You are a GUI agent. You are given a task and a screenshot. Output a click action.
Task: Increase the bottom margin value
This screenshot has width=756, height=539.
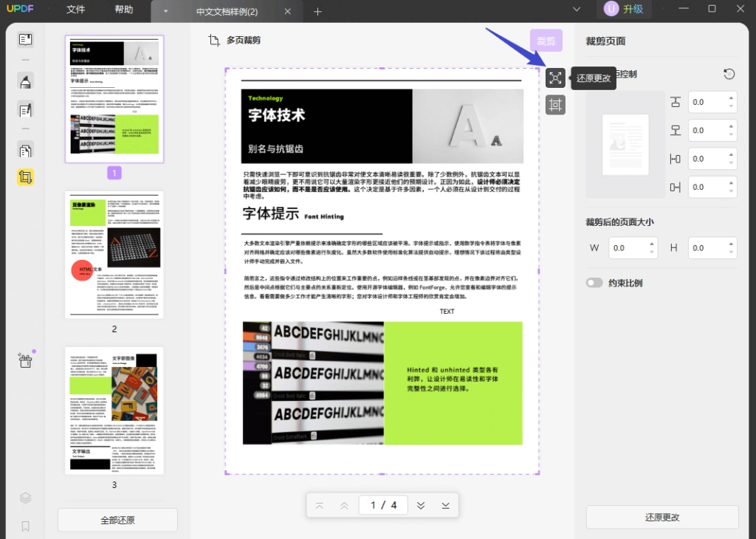pyautogui.click(x=731, y=126)
